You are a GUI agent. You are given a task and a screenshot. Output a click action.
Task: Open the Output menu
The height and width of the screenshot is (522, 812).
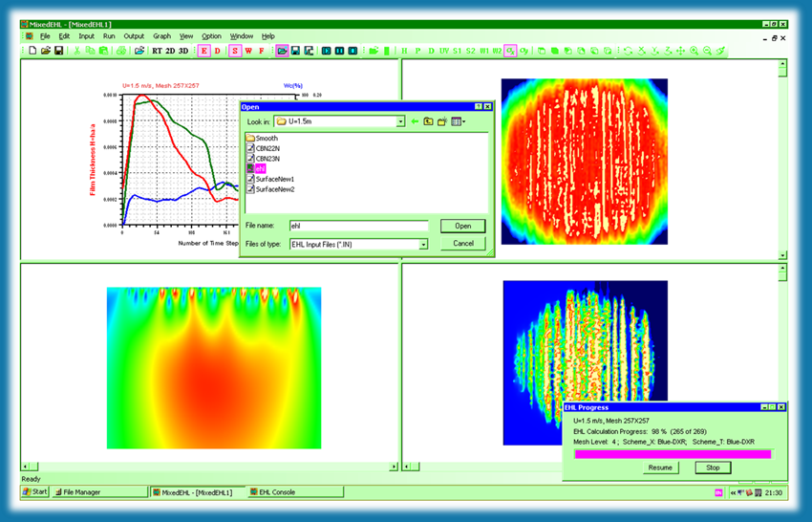pyautogui.click(x=134, y=36)
